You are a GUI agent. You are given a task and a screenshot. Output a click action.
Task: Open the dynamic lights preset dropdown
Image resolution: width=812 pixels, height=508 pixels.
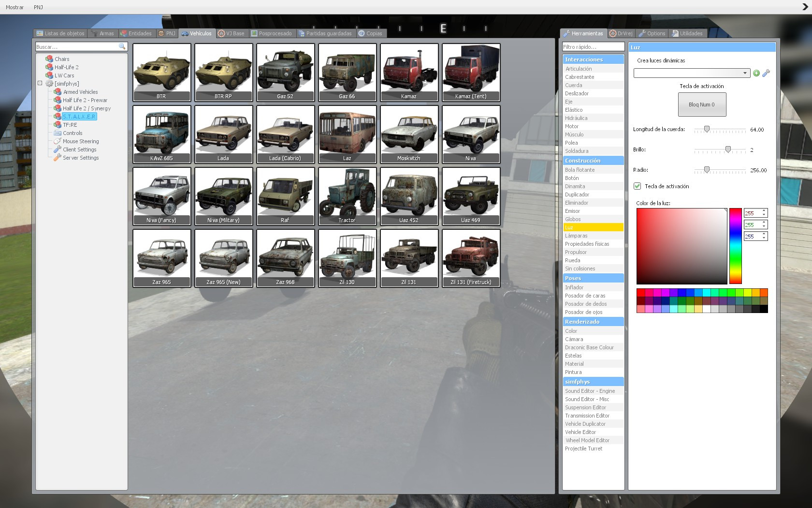[745, 73]
